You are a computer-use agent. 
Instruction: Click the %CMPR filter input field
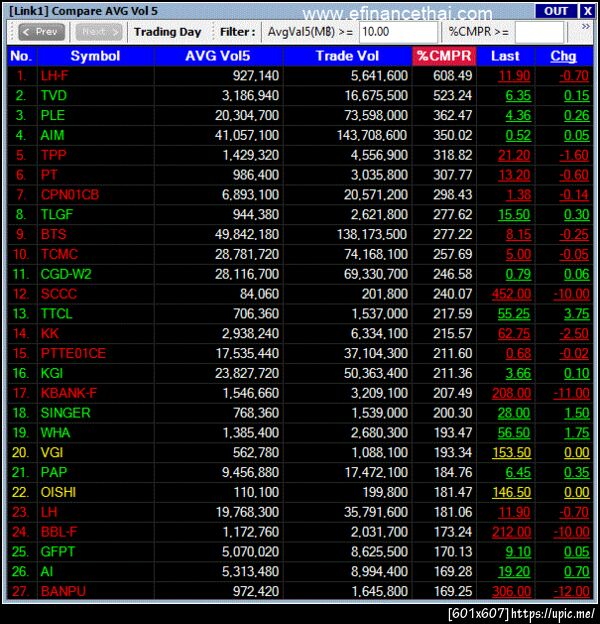tap(539, 32)
